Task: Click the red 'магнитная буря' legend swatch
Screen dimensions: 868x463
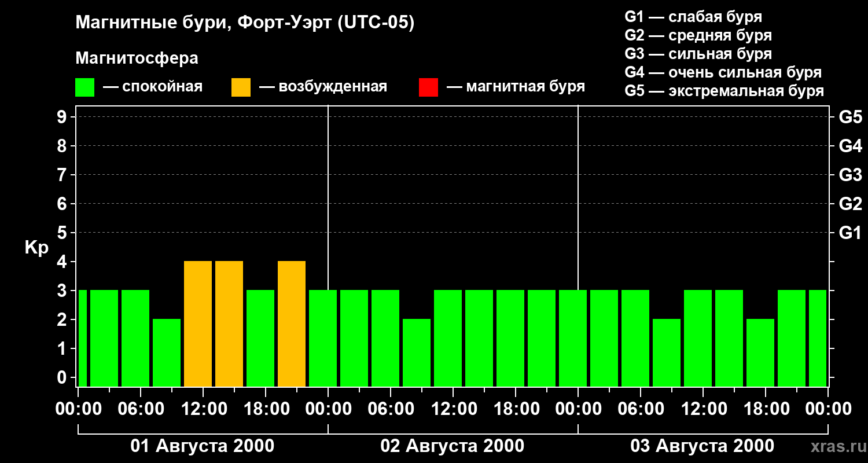Action: click(x=428, y=87)
